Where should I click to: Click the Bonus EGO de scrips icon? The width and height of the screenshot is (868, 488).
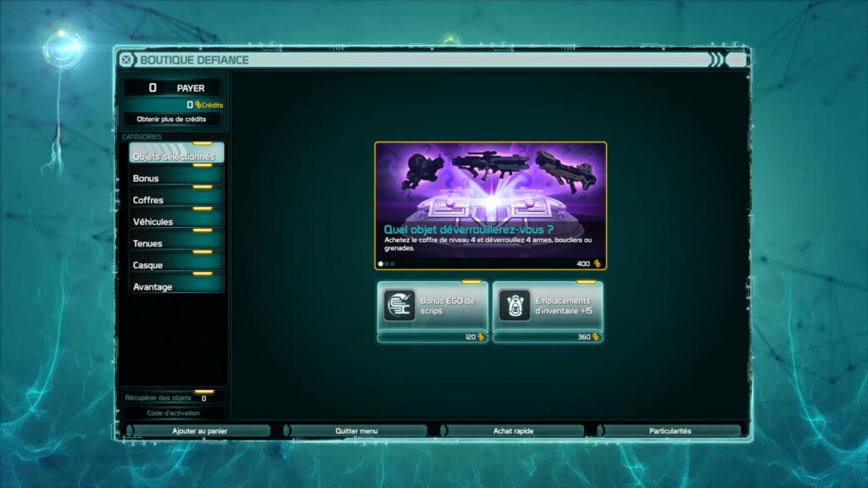click(399, 305)
